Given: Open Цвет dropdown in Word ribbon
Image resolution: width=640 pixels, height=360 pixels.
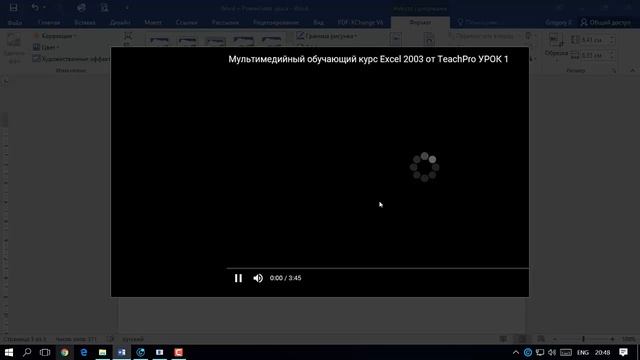Looking at the screenshot, I should click(46, 47).
